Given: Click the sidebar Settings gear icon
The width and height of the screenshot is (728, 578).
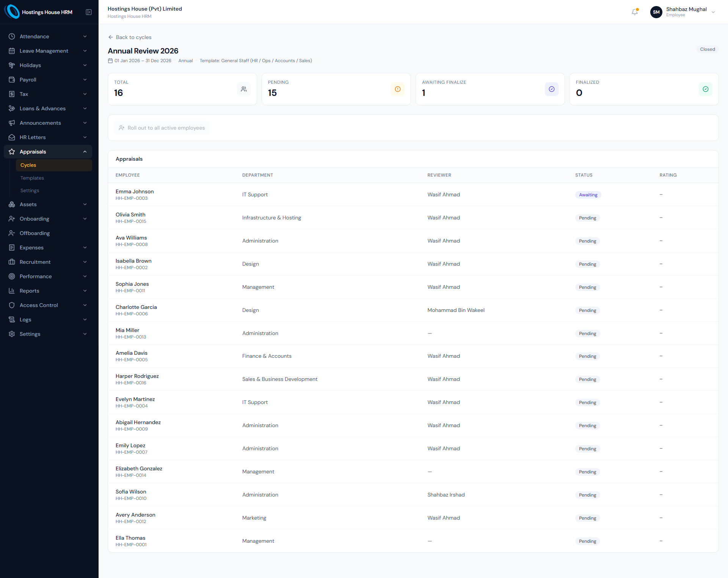Looking at the screenshot, I should tap(12, 334).
